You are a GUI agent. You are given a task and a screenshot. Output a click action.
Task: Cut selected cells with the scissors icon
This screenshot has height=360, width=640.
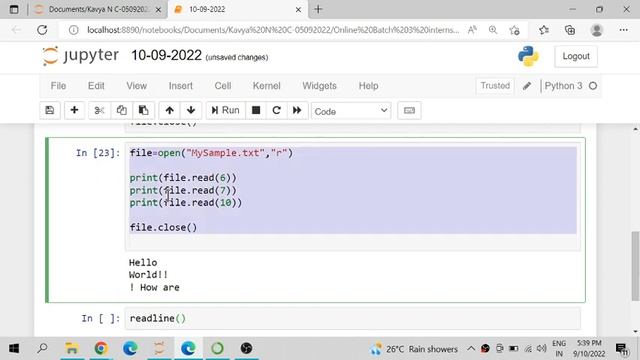99,110
